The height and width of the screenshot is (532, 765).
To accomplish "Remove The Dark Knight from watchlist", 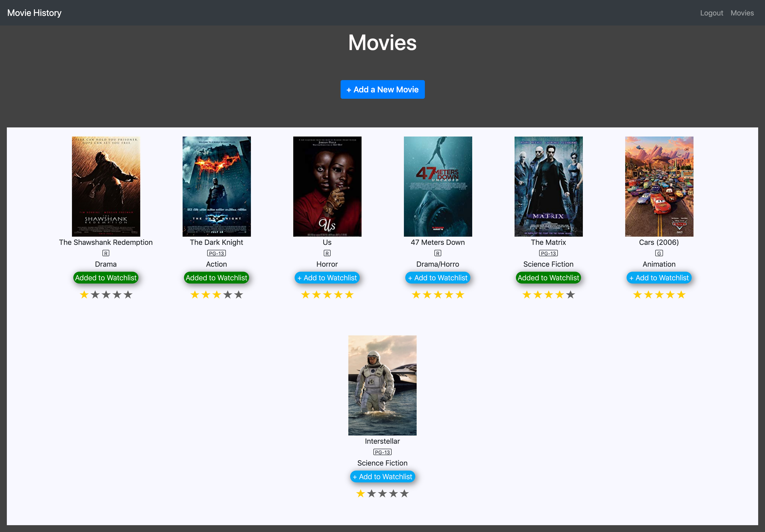I will click(x=216, y=278).
